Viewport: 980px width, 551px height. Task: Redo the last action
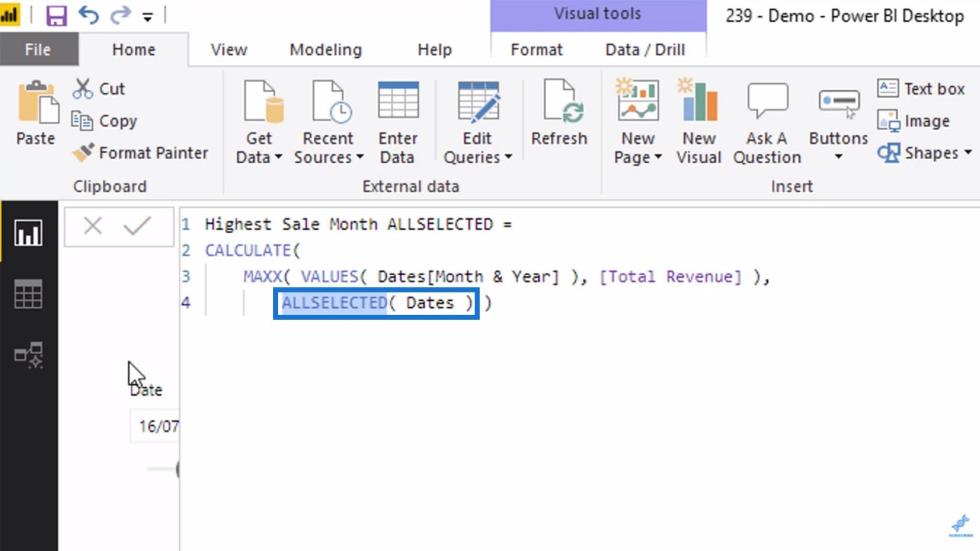[121, 15]
